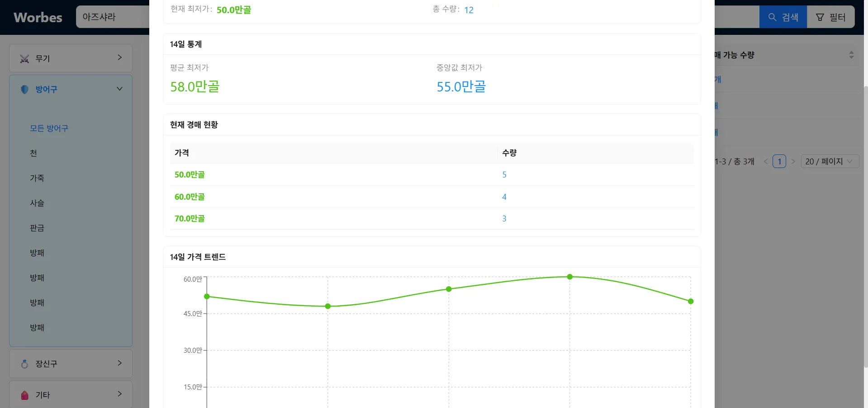Click the crossed swords icon beside 무기
Screen dimensions: 868x408
pyautogui.click(x=24, y=59)
